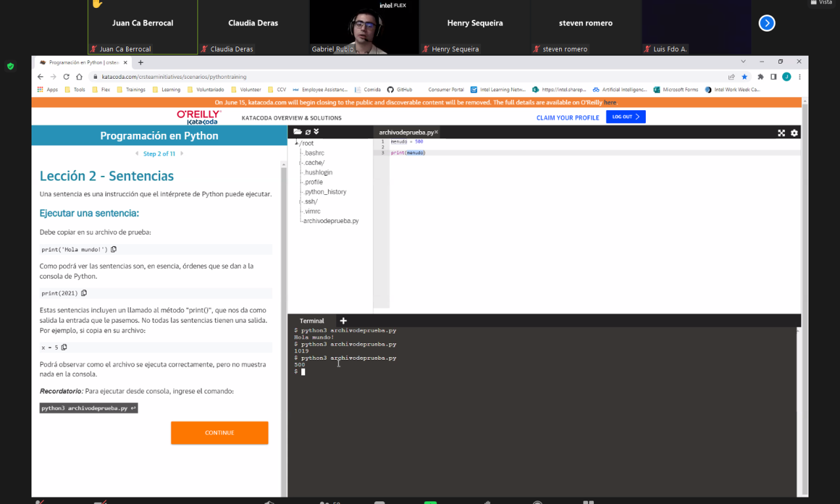The width and height of the screenshot is (840, 504).
Task: Collapse the /root folder in file tree
Action: pos(297,143)
